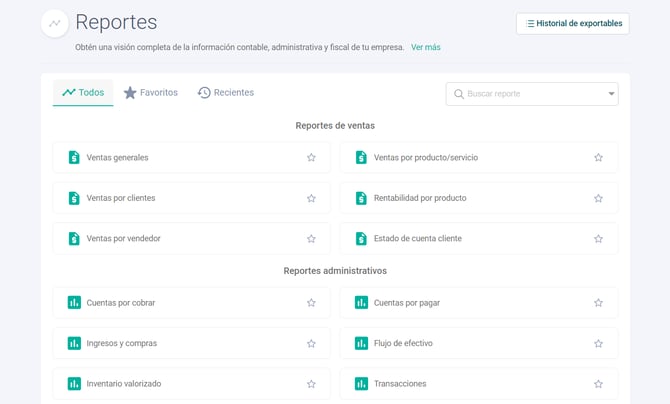Image resolution: width=670 pixels, height=404 pixels.
Task: Click the Ventas por clientes document icon
Action: click(74, 198)
